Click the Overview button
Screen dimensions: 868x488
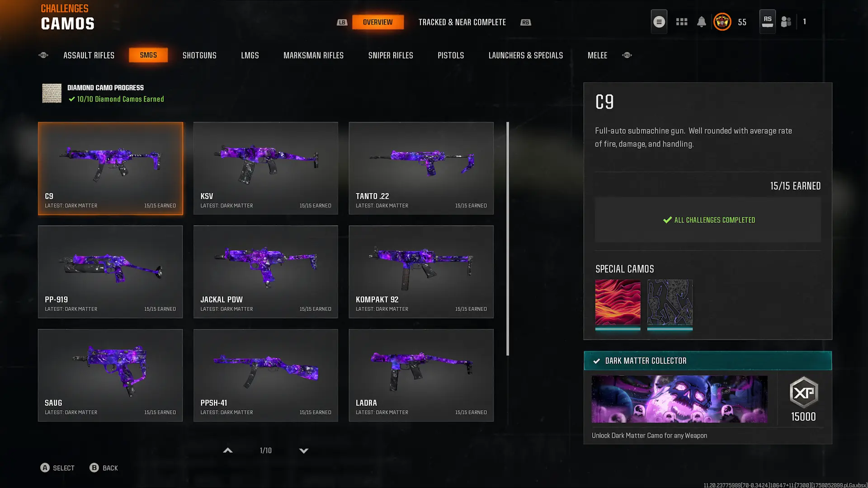click(x=377, y=22)
